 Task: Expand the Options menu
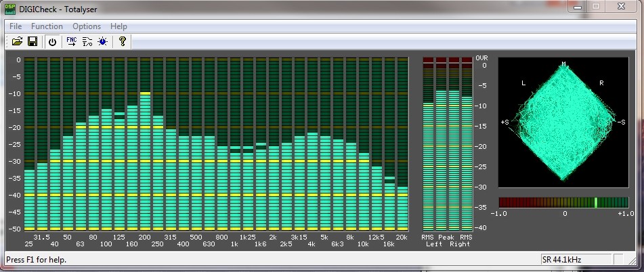87,26
